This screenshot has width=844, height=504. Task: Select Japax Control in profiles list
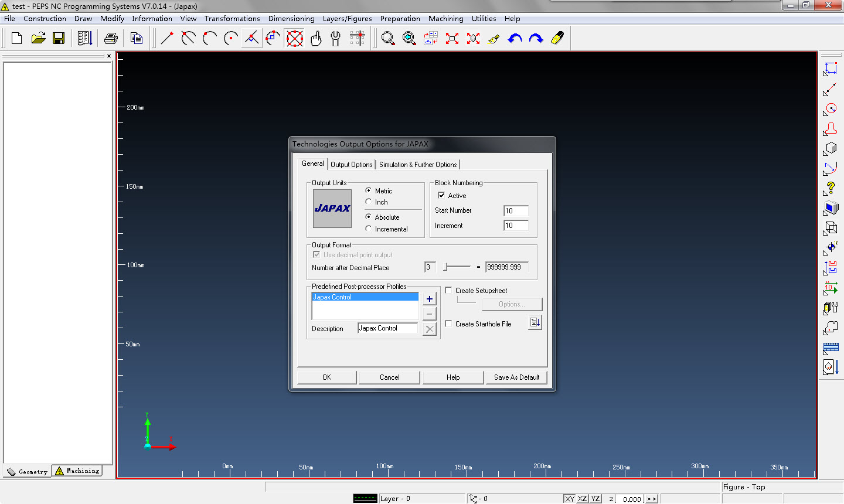(365, 297)
